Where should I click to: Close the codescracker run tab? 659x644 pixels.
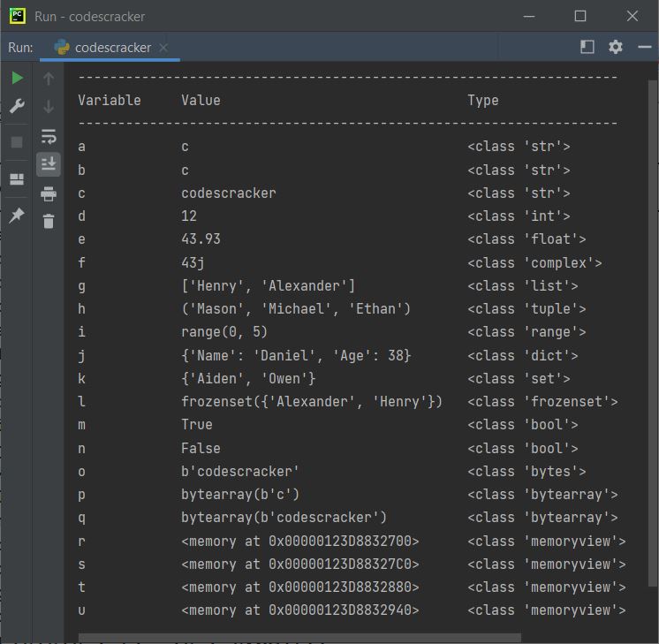(163, 48)
